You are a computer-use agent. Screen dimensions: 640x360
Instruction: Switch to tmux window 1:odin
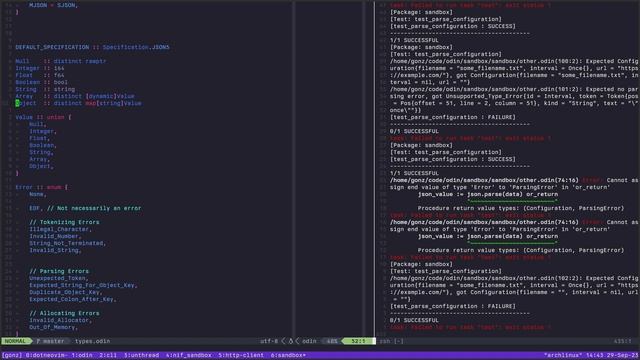click(x=82, y=355)
